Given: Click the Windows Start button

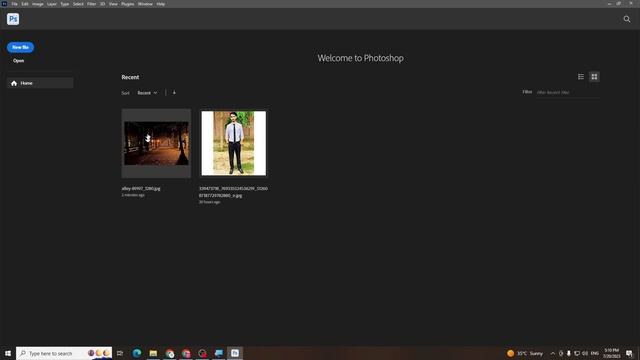Looking at the screenshot, I should pos(8,353).
